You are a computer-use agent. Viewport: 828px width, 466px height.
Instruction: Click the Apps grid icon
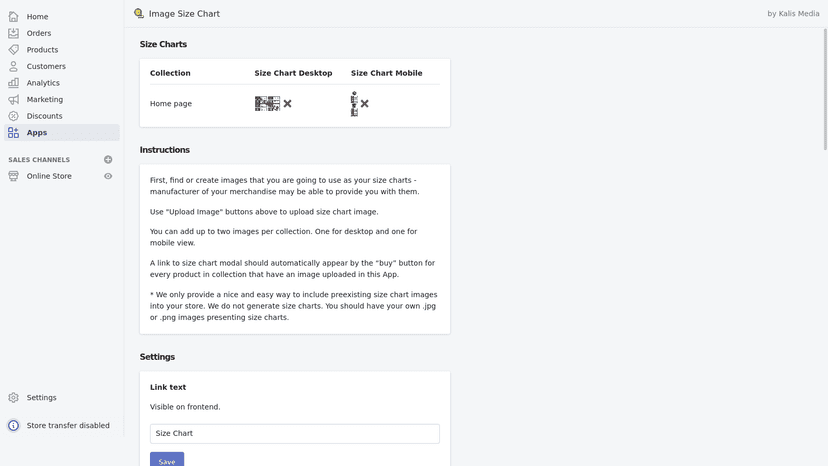point(13,133)
